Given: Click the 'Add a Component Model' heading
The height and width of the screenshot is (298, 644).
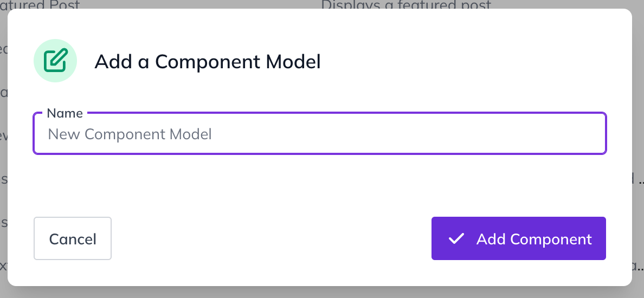Looking at the screenshot, I should click(208, 62).
